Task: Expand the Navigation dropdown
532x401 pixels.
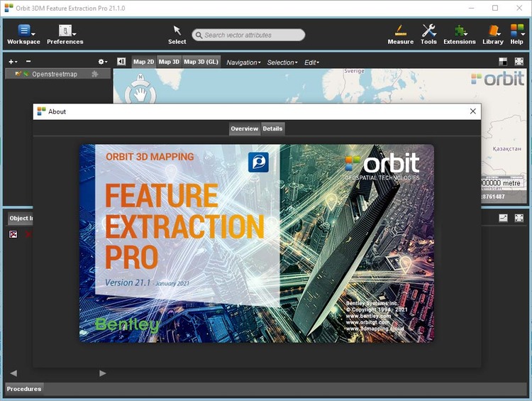Action: [x=243, y=62]
